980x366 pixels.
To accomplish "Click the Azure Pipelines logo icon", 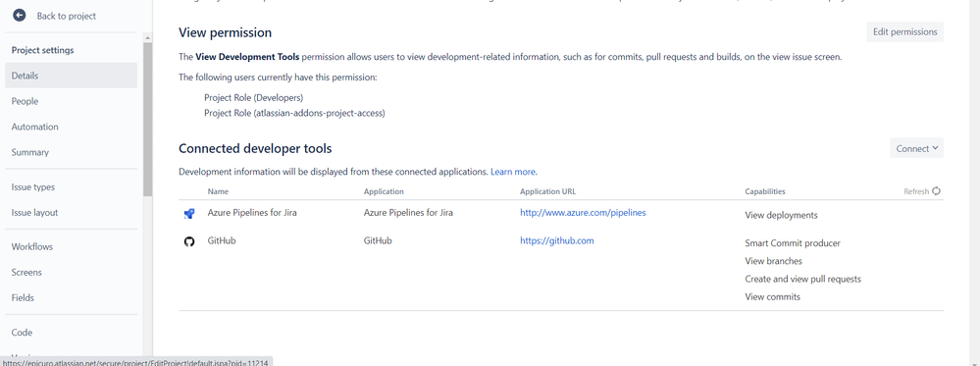I will click(188, 213).
